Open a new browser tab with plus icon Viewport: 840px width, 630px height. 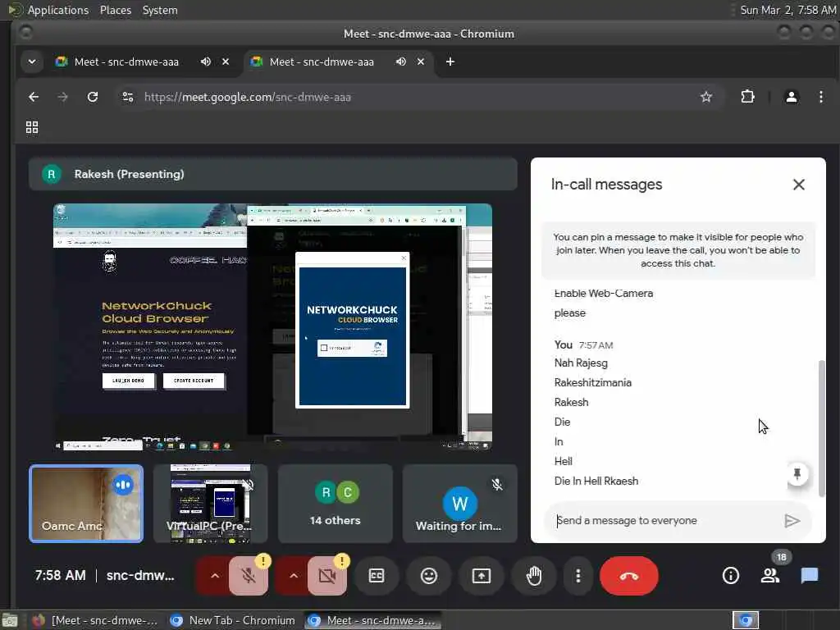point(450,62)
